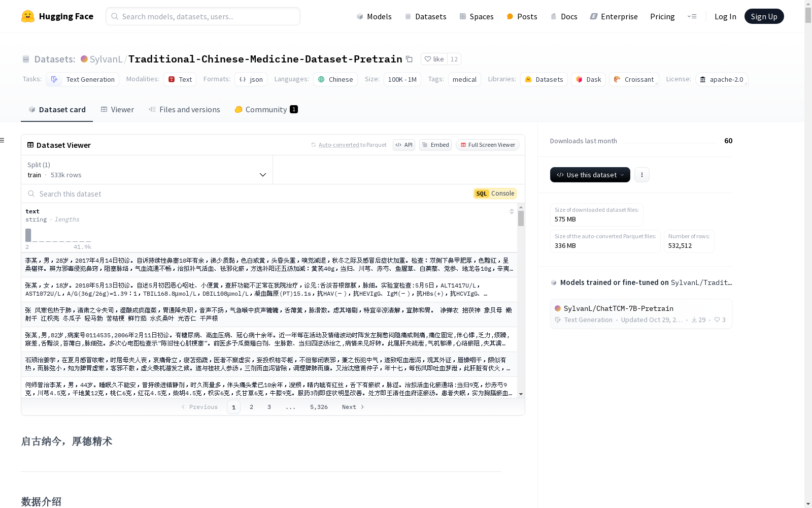Open the Docs nav item
This screenshot has height=508, width=812.
tap(564, 16)
